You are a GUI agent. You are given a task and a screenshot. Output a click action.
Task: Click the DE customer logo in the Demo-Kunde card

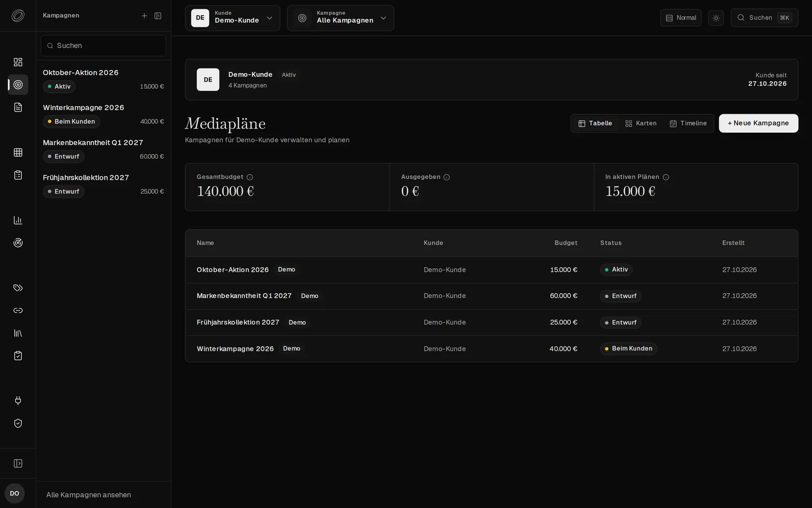click(208, 80)
